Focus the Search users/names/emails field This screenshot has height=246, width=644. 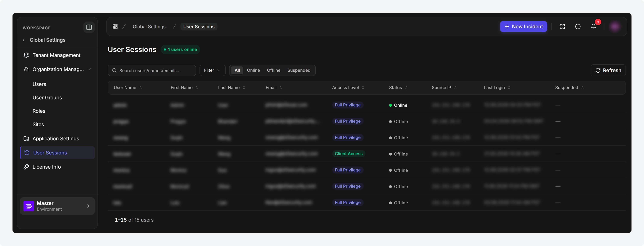152,70
